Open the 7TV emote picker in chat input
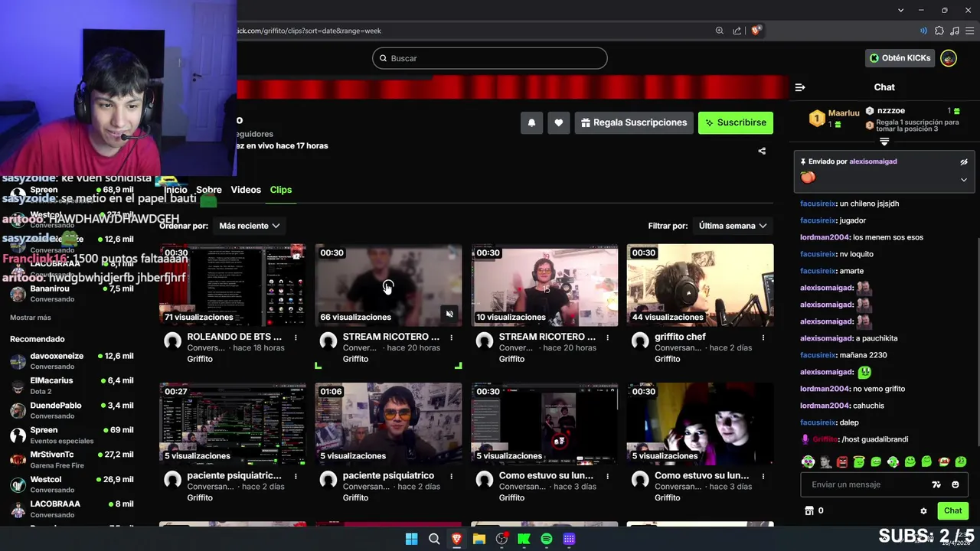Viewport: 980px width, 551px height. pos(936,484)
